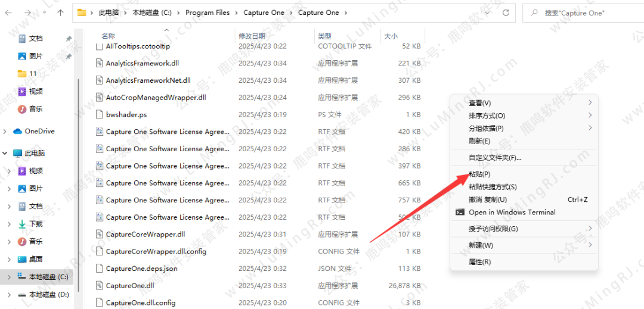Expand the OneDrive tree node

coord(6,132)
